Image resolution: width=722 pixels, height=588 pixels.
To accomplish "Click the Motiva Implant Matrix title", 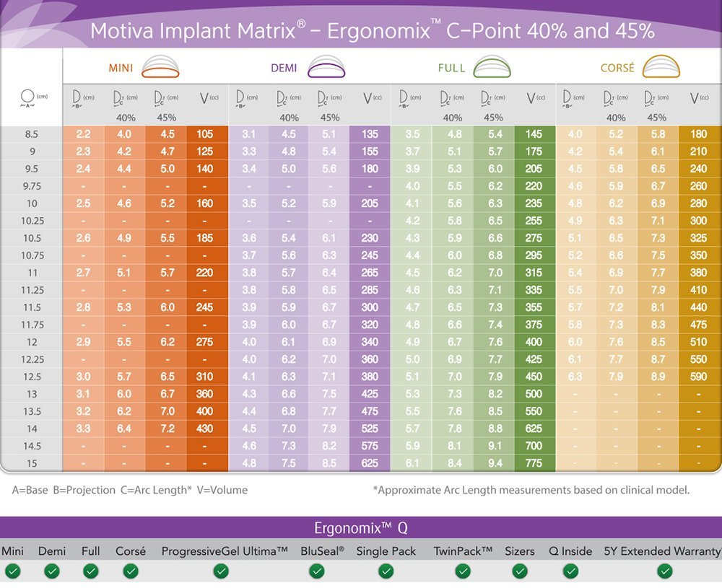I will (372, 31).
